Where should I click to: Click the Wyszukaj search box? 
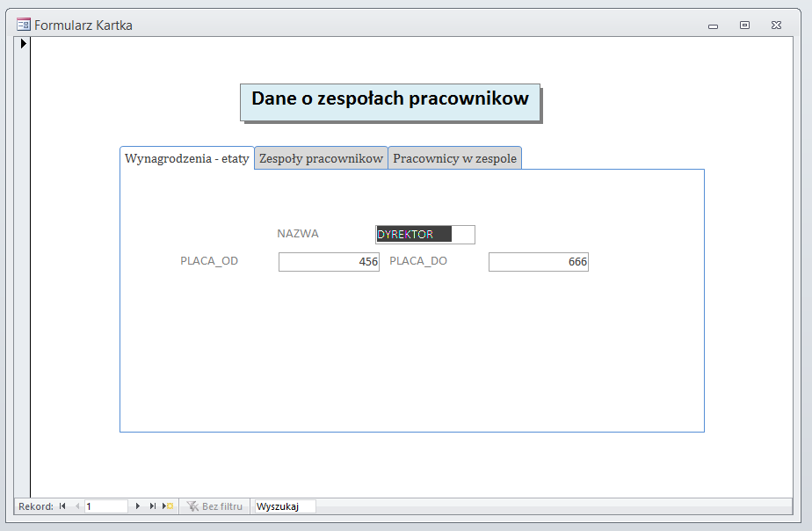[284, 506]
